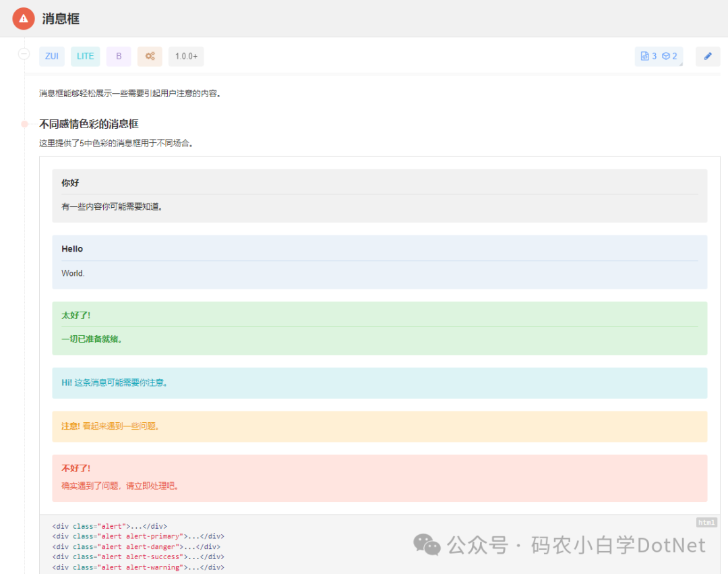
Task: Select the LITE version badge
Action: (86, 57)
